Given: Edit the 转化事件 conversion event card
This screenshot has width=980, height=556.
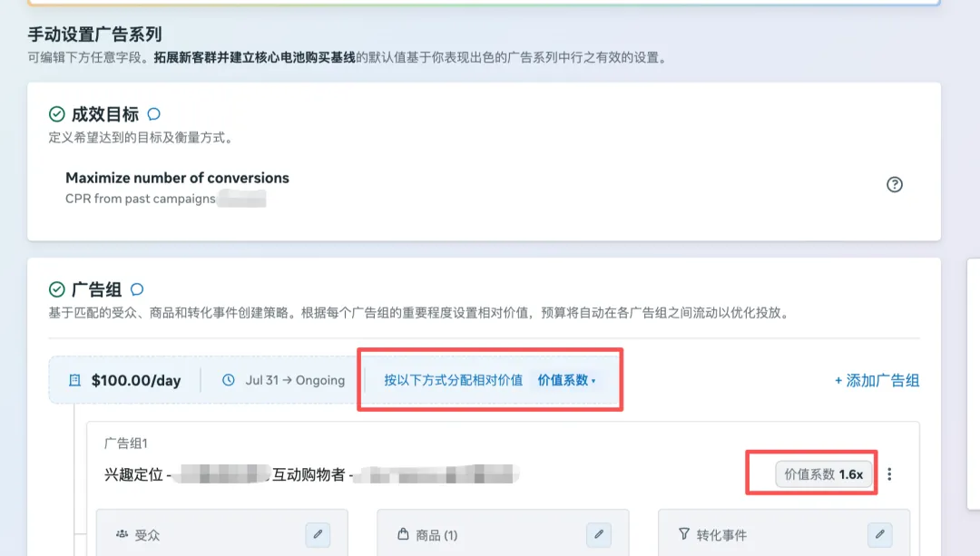Looking at the screenshot, I should click(880, 535).
